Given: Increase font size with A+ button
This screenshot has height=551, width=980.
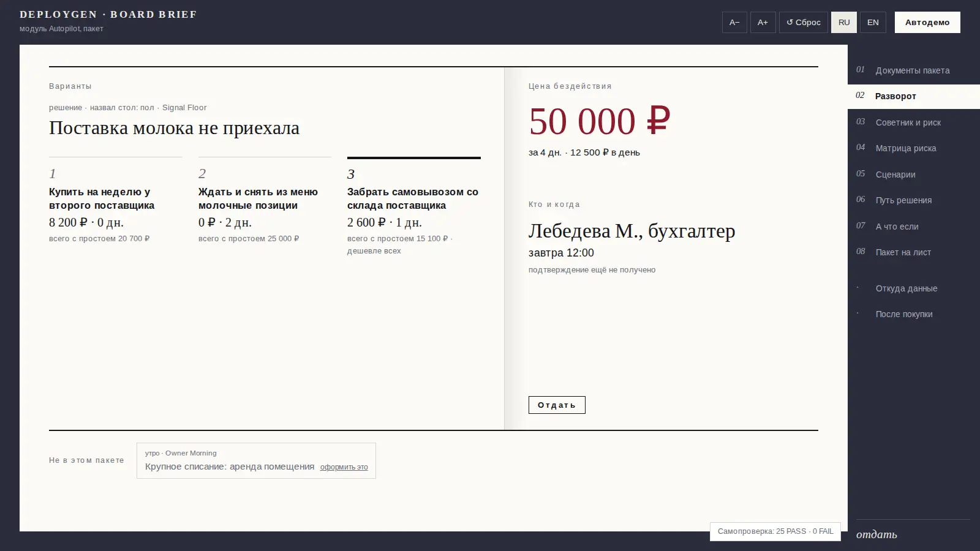Looking at the screenshot, I should 763,23.
